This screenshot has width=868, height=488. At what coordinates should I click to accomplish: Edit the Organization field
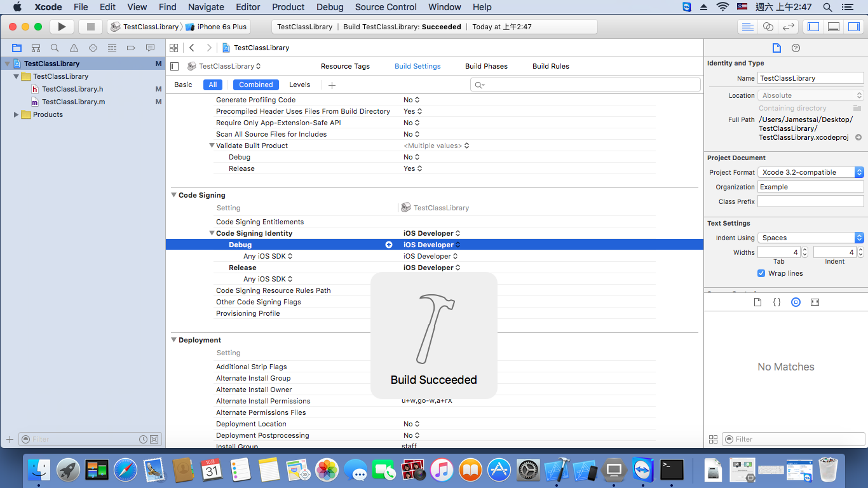(x=811, y=187)
